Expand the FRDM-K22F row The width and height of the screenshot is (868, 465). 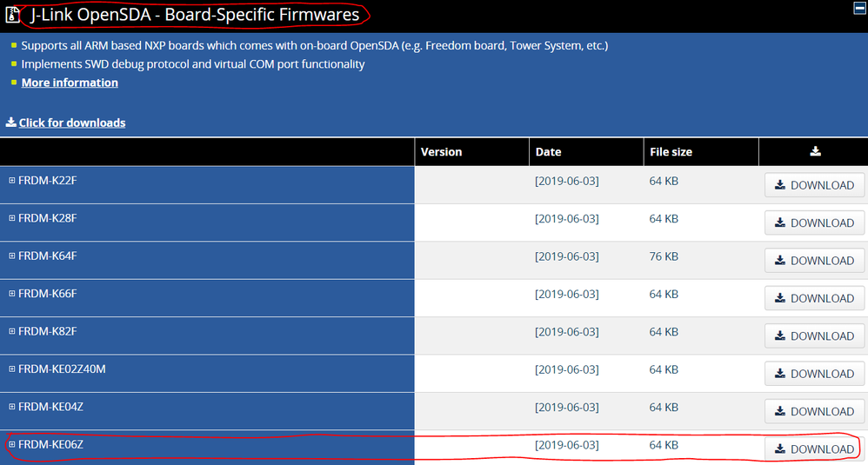pos(11,180)
